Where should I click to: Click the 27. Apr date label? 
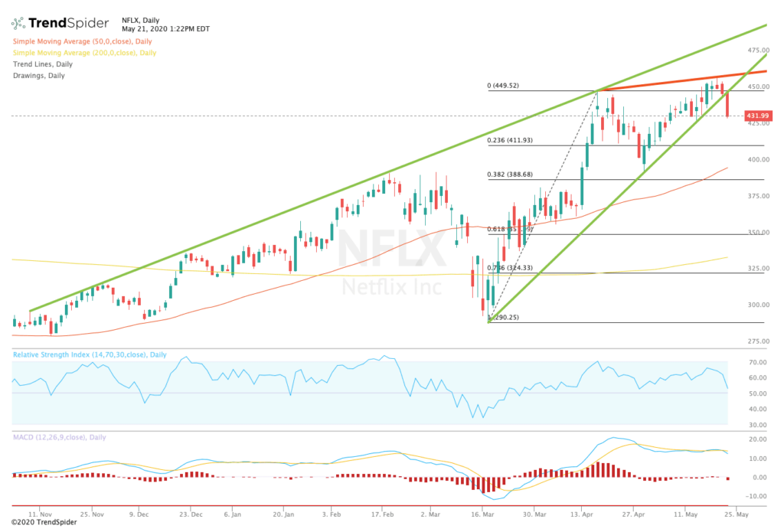click(x=633, y=514)
